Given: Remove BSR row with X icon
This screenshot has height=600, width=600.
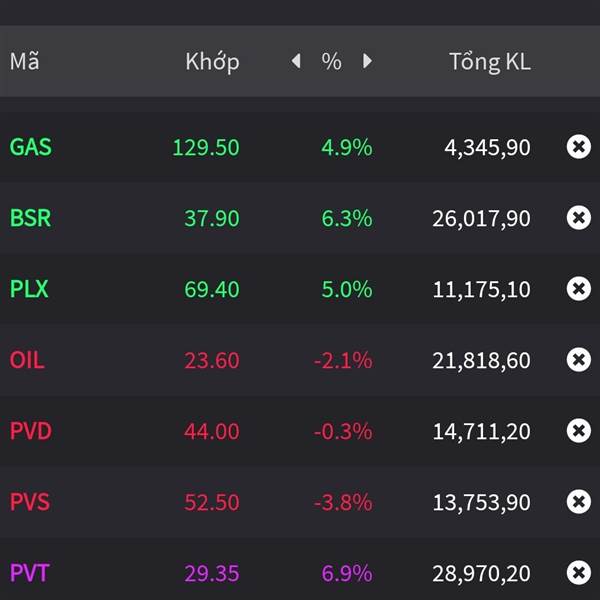Looking at the screenshot, I should (578, 218).
